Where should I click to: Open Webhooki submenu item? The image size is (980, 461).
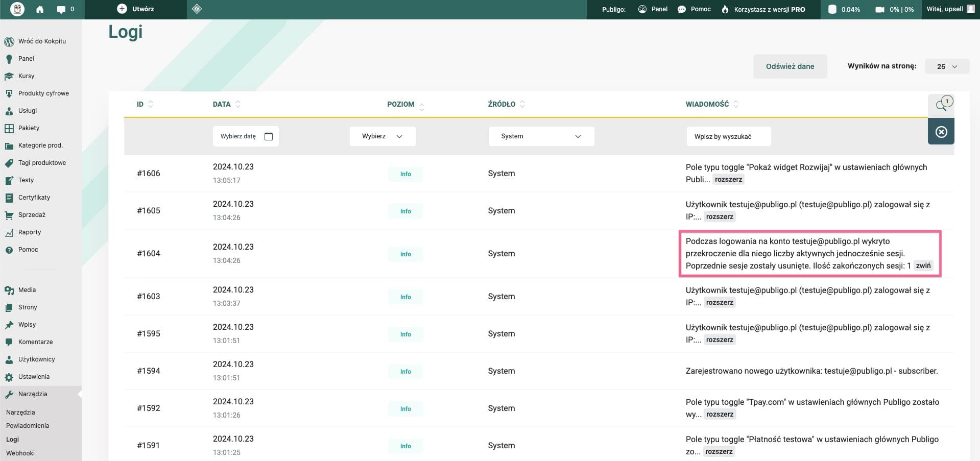pos(20,453)
